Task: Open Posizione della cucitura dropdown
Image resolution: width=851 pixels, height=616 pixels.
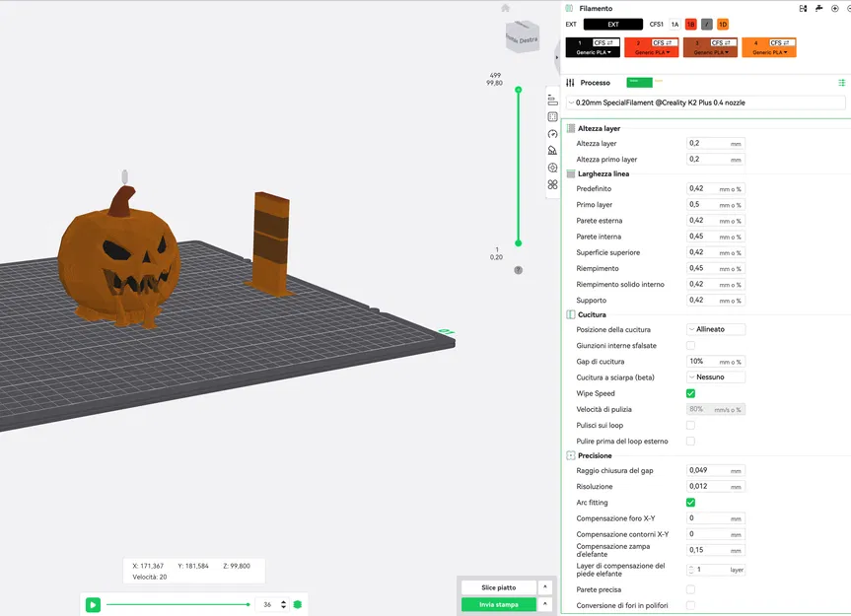Action: point(716,329)
